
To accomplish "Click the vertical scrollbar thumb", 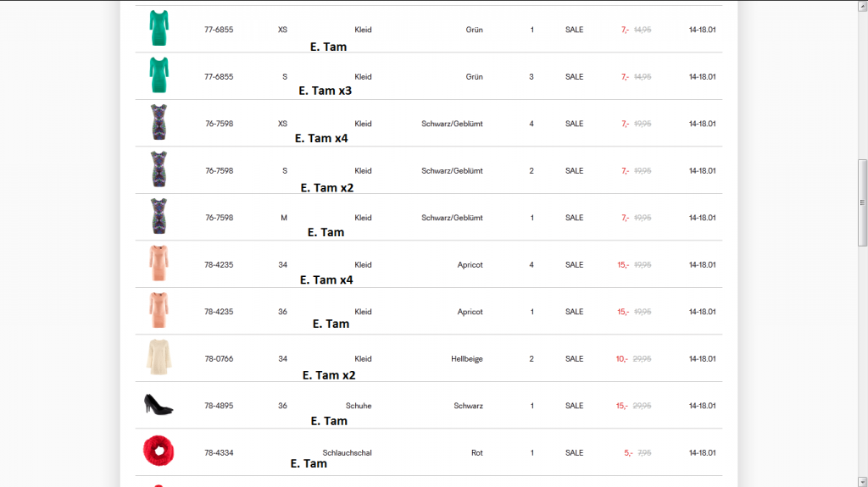I will [x=863, y=202].
